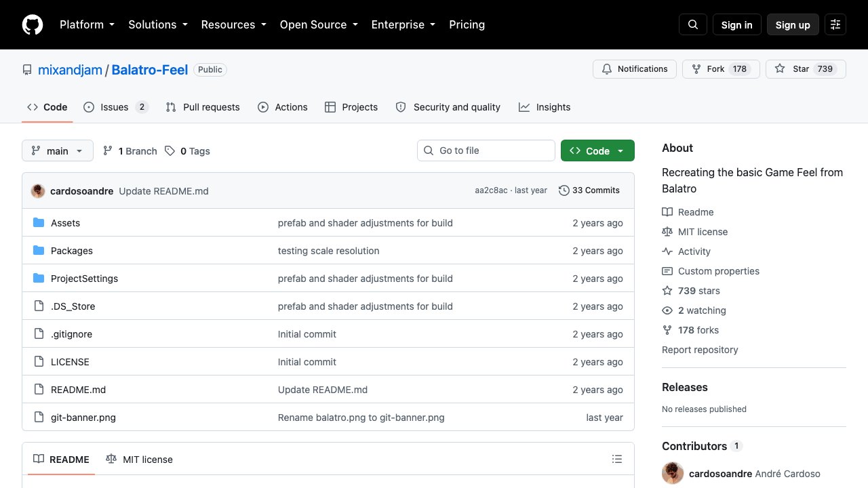This screenshot has height=488, width=868.
Task: Fork the repository with Fork button
Action: click(721, 69)
